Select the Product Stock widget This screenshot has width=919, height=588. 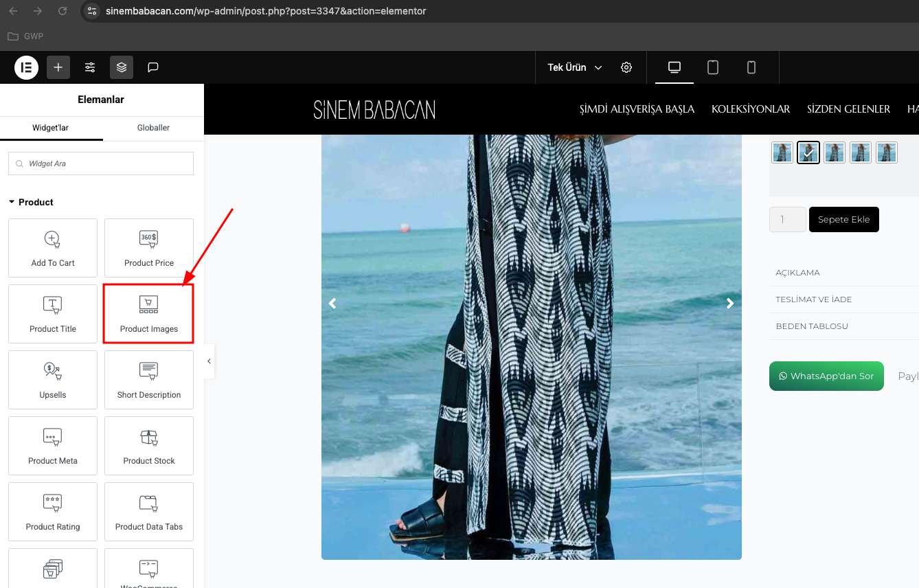(x=149, y=446)
